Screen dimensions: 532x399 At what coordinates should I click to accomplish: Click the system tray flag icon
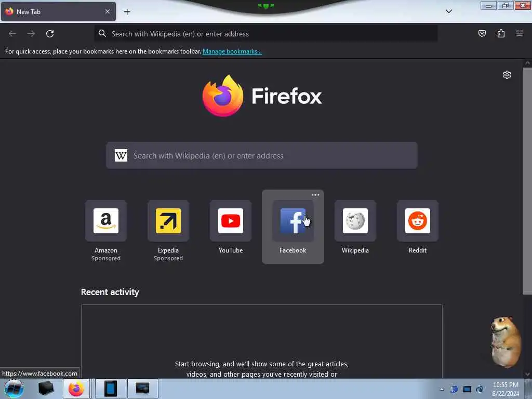click(x=454, y=389)
